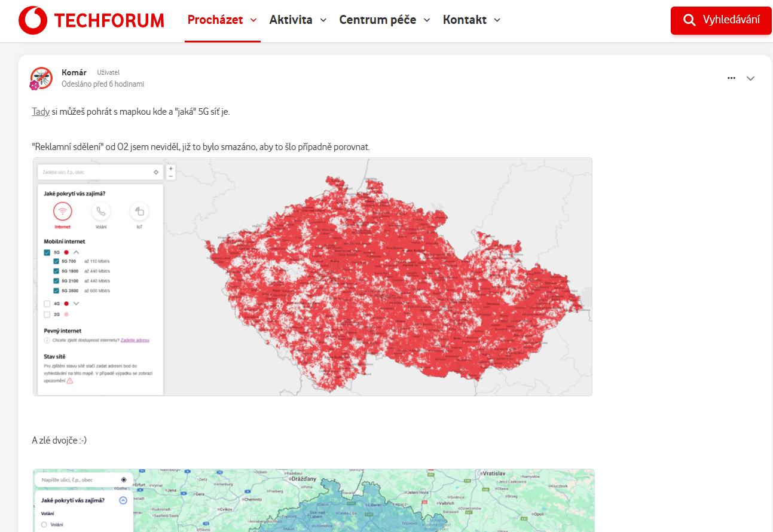Click the až 600 Mbit/s speed text

coord(97,291)
